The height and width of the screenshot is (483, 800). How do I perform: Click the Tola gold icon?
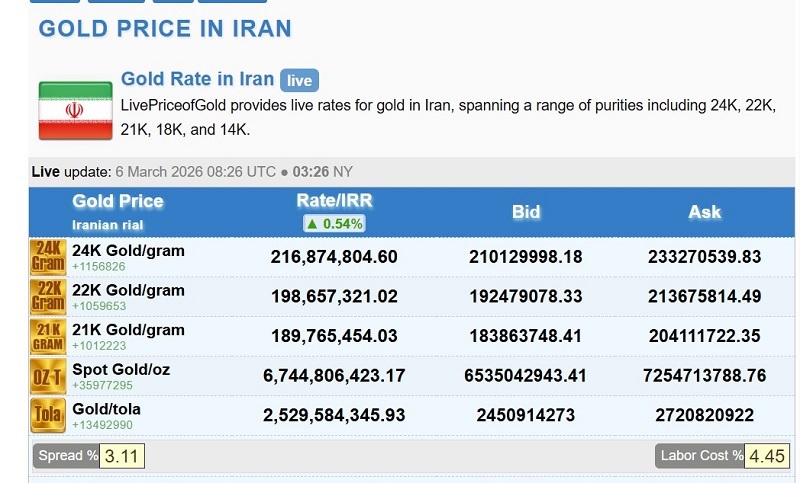pos(48,416)
